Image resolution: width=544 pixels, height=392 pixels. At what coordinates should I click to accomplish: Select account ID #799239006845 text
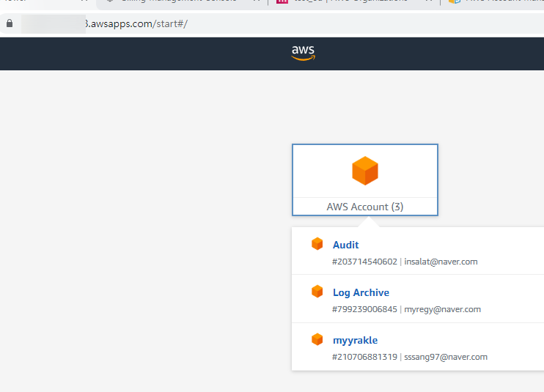[364, 309]
